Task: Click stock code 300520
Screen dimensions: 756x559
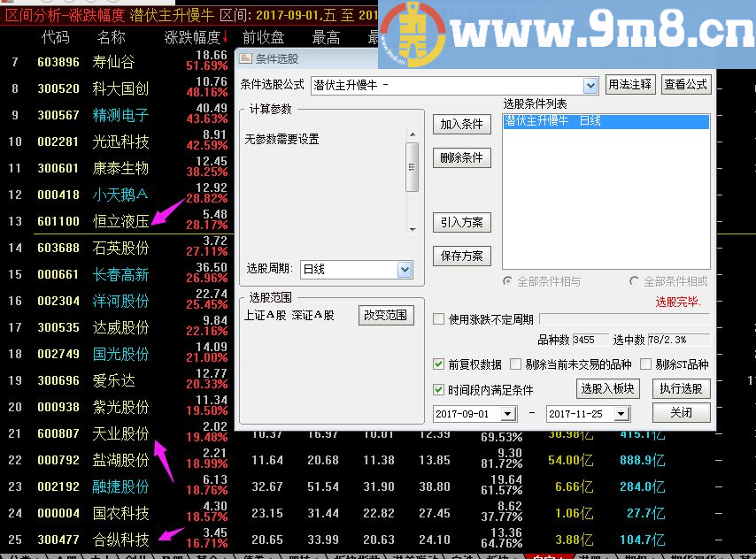Action: click(58, 88)
